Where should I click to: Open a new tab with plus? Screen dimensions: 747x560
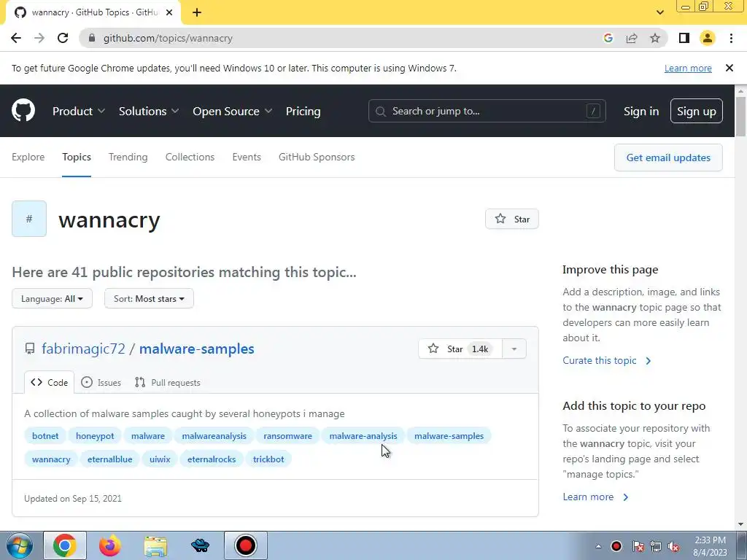pos(197,12)
